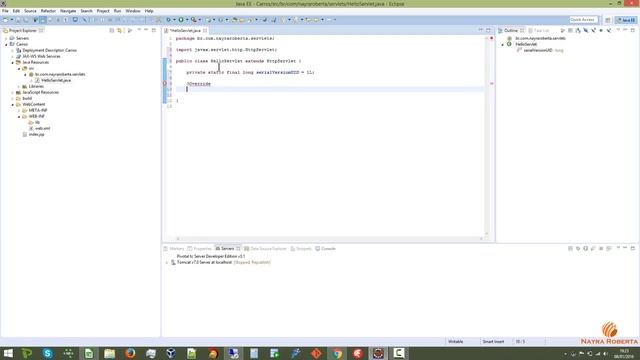
Task: Click the Java EE perspective button
Action: [626, 20]
